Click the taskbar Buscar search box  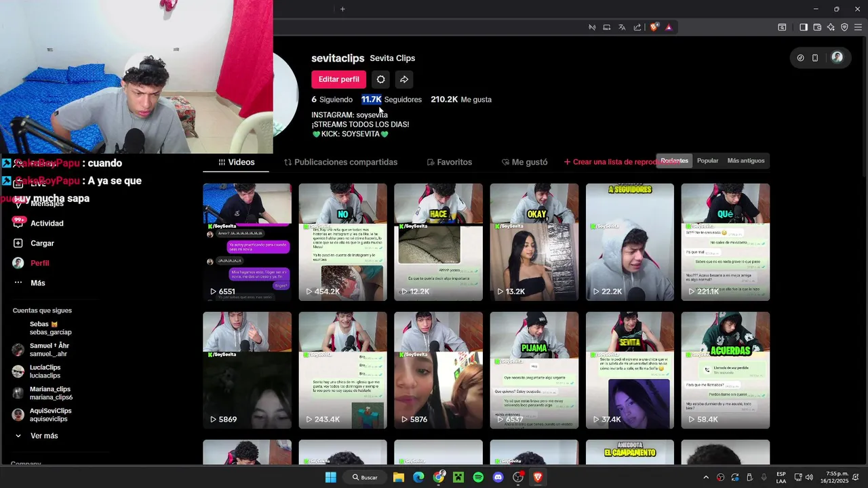click(365, 477)
